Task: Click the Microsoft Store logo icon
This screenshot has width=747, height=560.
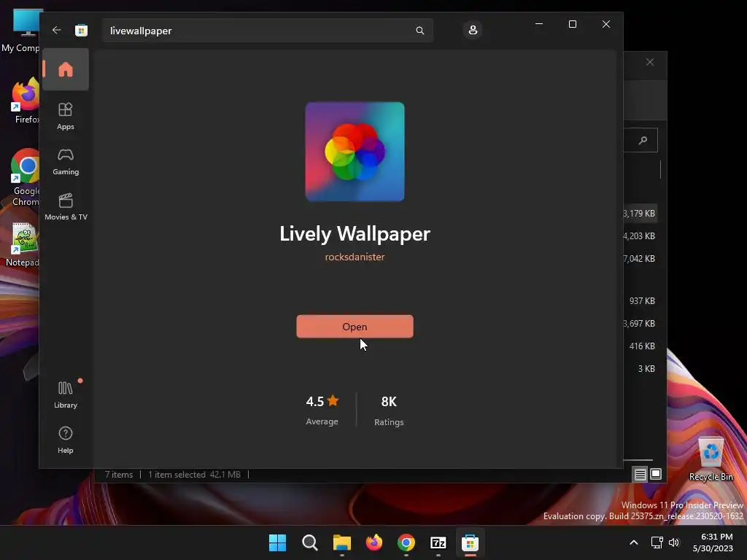Action: click(82, 30)
